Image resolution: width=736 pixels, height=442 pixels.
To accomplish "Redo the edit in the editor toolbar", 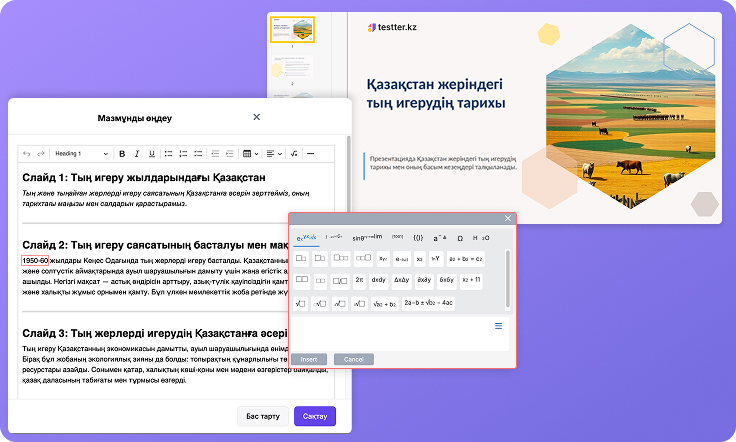I will [x=41, y=154].
